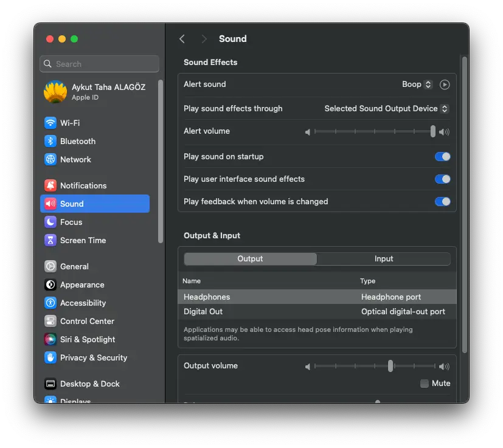Disable Play feedback when volume is changed
The width and height of the screenshot is (503, 448).
coord(442,201)
